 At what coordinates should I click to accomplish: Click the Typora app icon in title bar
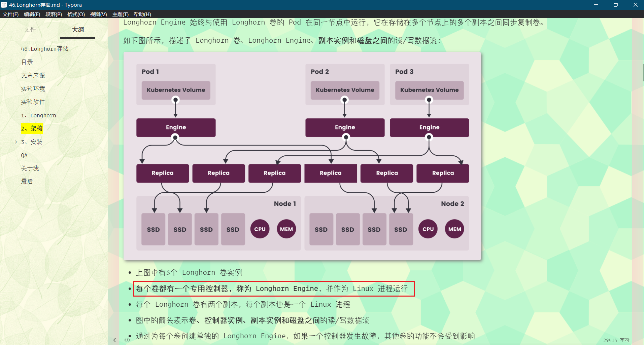click(4, 5)
